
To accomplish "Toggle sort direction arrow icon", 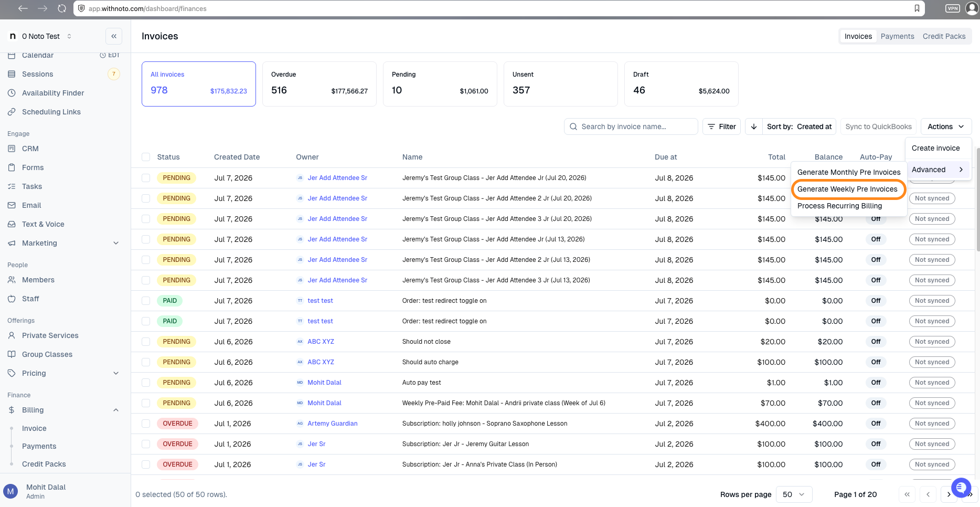I will click(754, 126).
